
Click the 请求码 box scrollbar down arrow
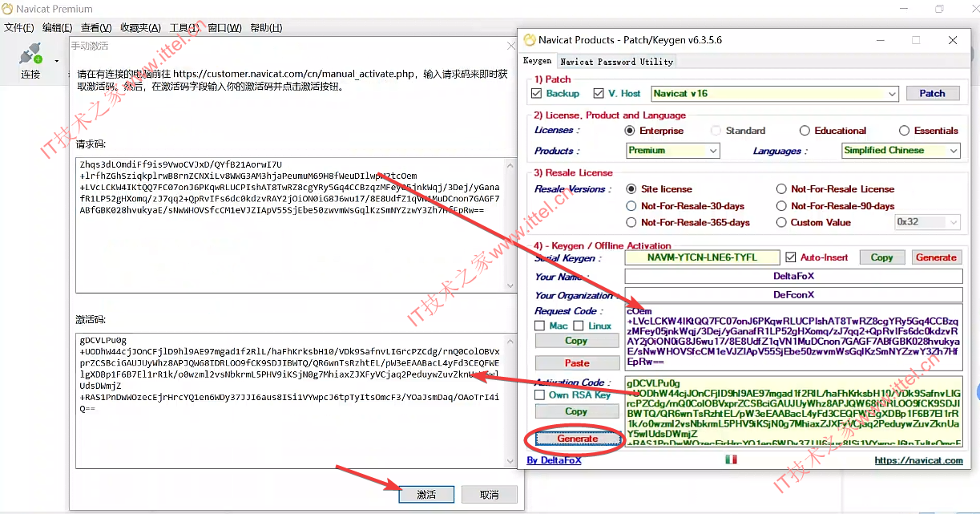pyautogui.click(x=511, y=286)
